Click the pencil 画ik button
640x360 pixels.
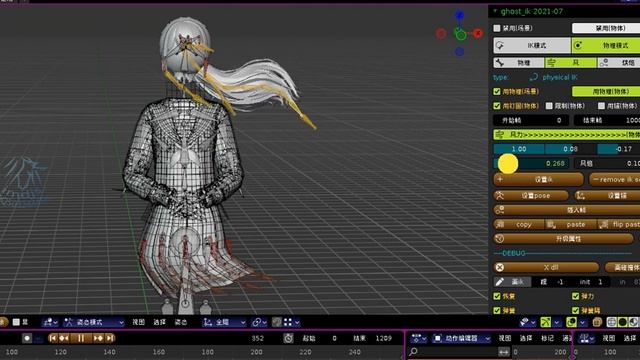click(x=512, y=282)
